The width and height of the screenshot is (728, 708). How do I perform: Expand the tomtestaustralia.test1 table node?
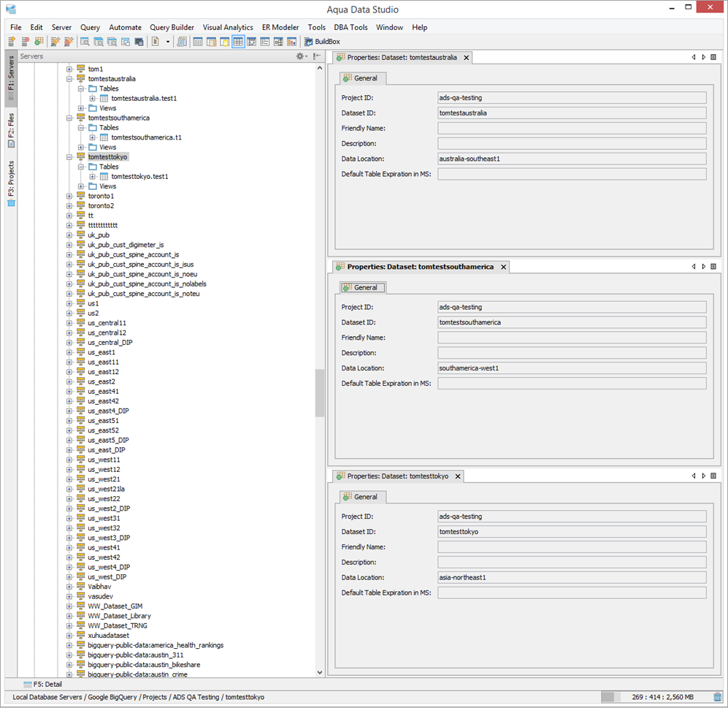pyautogui.click(x=93, y=99)
